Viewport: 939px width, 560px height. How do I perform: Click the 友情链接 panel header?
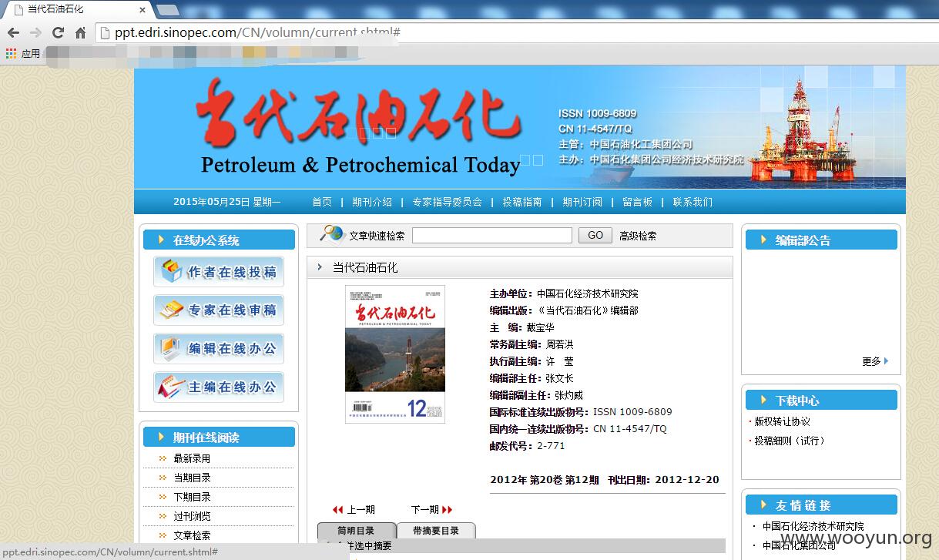[x=821, y=505]
